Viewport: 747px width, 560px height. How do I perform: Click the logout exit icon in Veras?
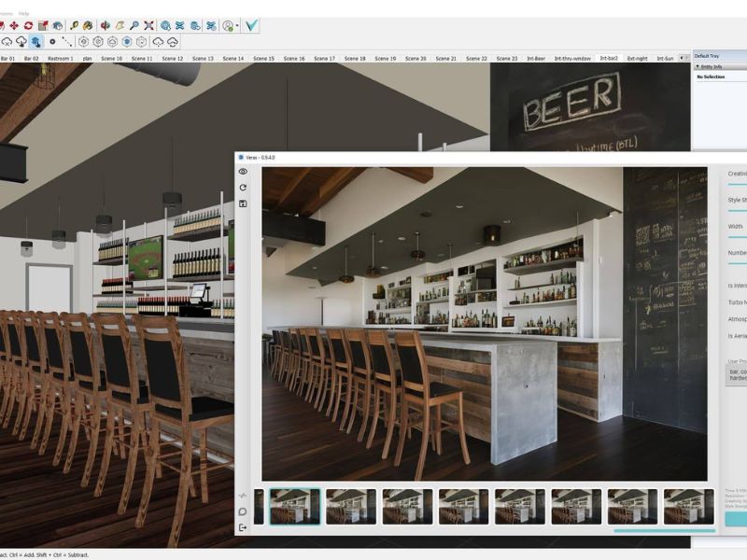(243, 527)
